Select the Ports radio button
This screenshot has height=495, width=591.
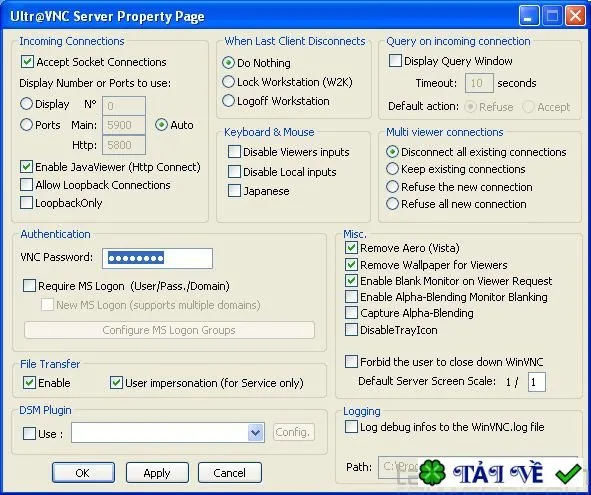(26, 125)
